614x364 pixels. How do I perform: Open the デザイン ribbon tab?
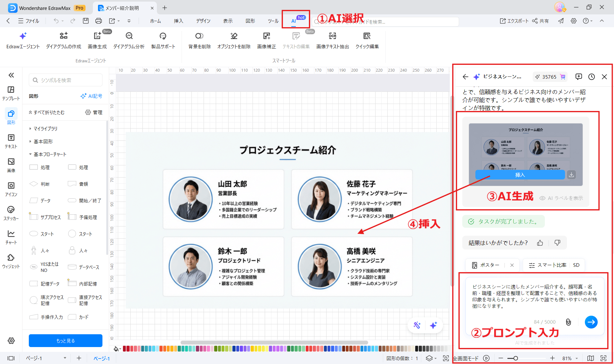[203, 21]
